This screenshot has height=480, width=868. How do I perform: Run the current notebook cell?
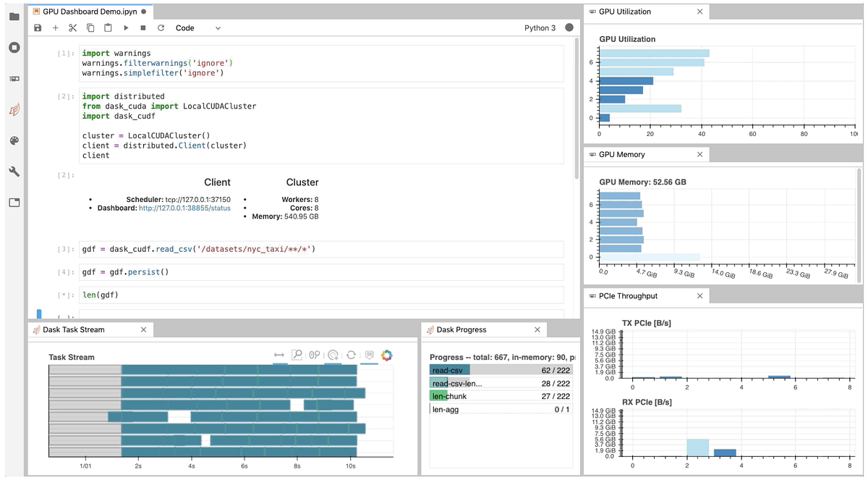(x=125, y=28)
